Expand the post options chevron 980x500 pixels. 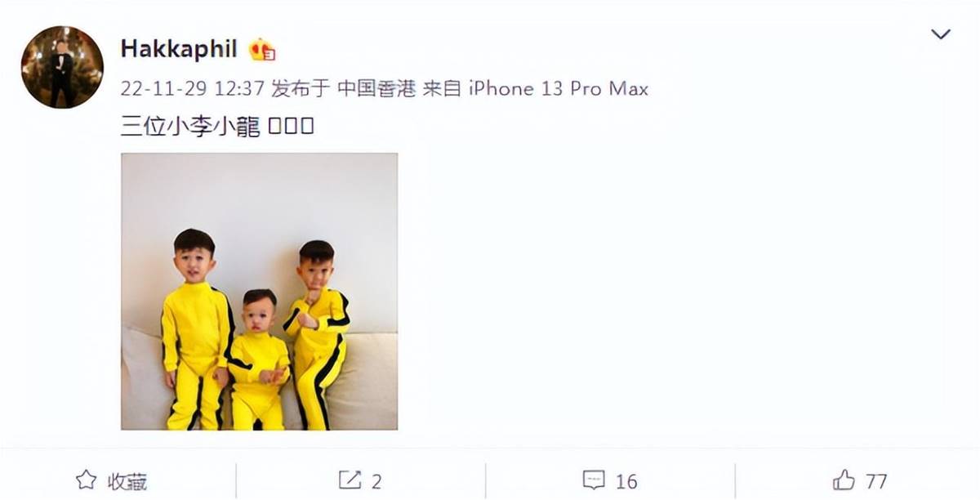click(x=941, y=34)
